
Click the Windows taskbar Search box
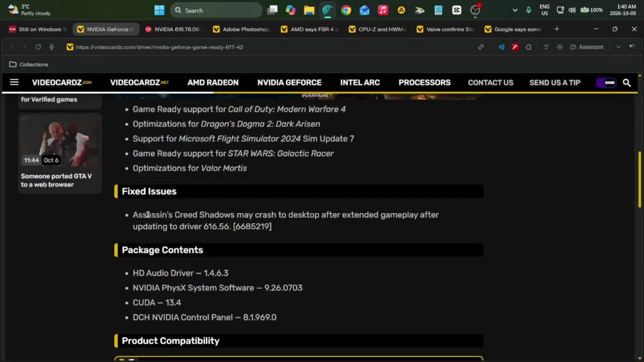216,10
